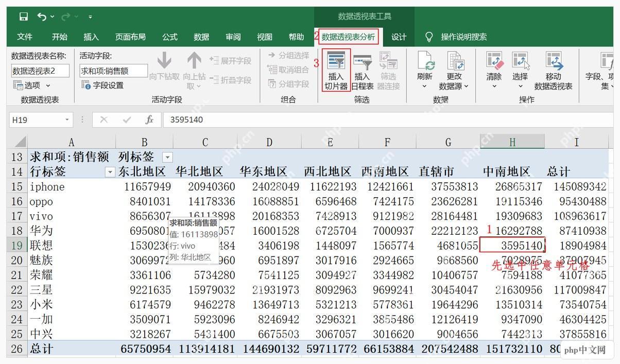Select the 数据透视表分析 ribbon tab
This screenshot has height=364, width=620.
349,37
